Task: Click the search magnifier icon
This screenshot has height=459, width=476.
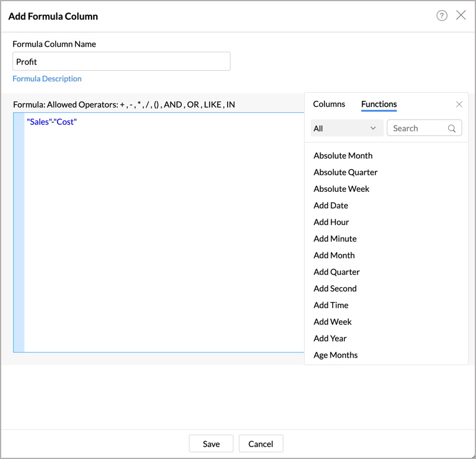Action: 452,128
